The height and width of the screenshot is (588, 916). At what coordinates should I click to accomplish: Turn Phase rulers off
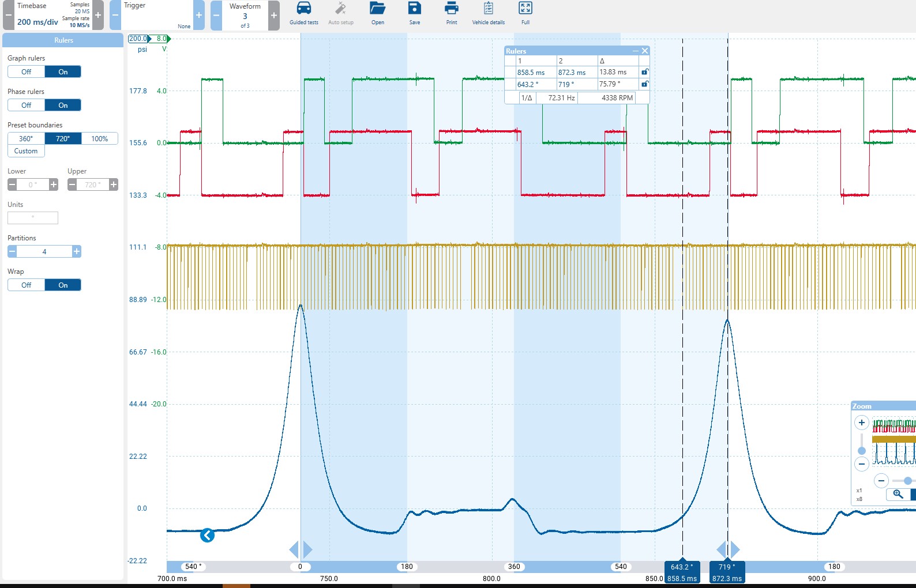pyautogui.click(x=27, y=105)
